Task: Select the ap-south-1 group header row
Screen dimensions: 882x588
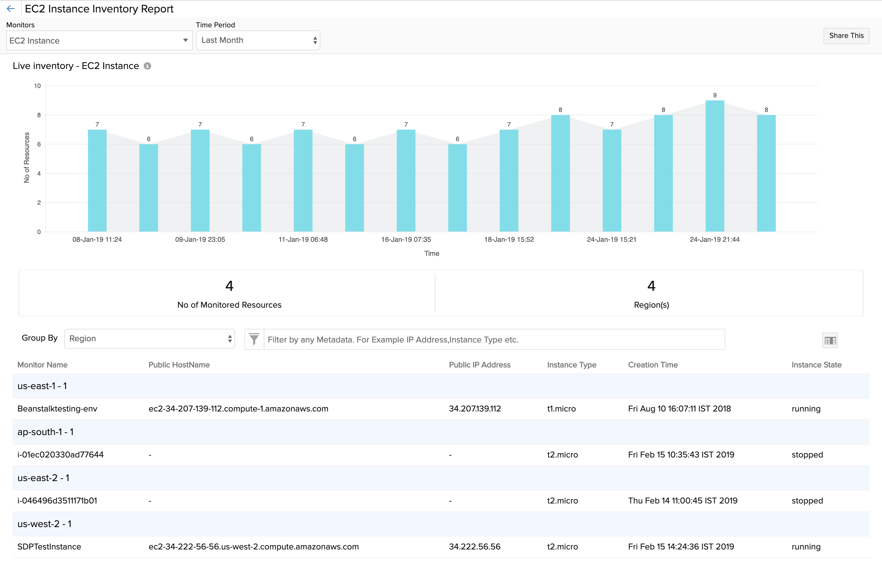Action: tap(45, 432)
